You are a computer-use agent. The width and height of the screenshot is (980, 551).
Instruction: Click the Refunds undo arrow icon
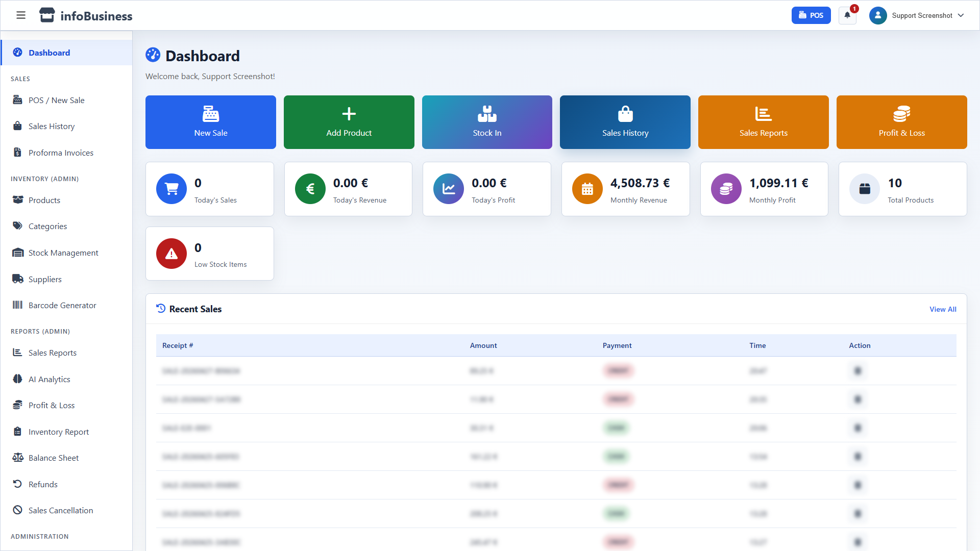tap(18, 484)
